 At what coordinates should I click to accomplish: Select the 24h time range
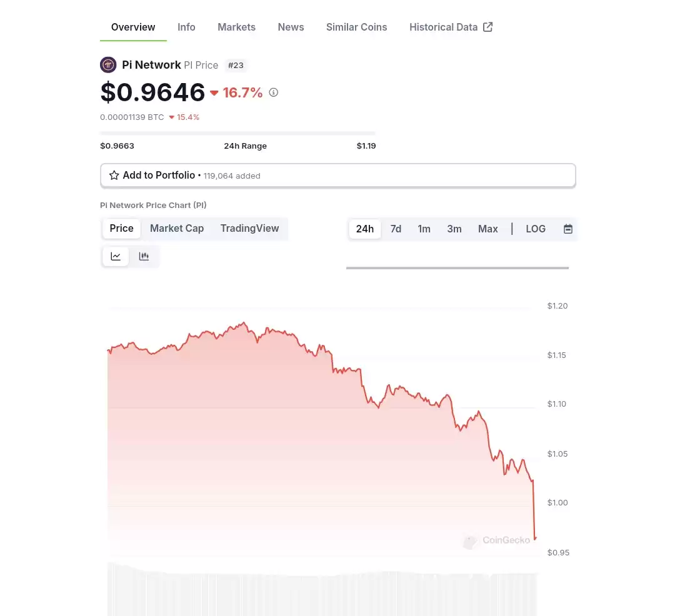pos(364,229)
